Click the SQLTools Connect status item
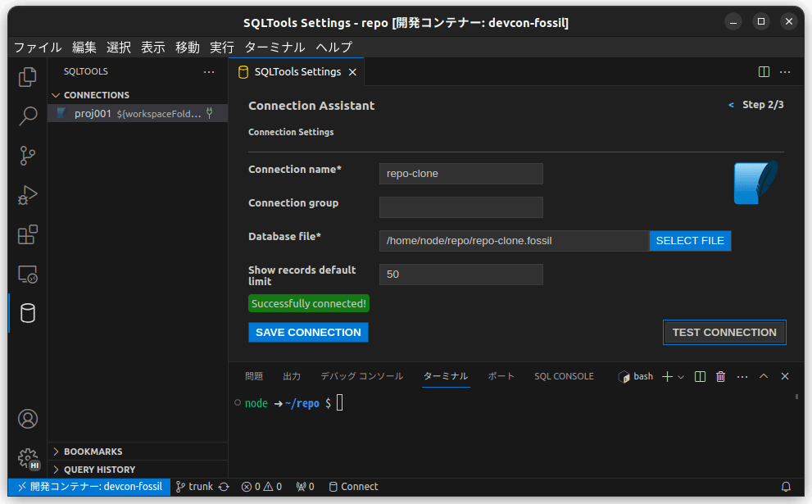This screenshot has height=504, width=812. coord(354,487)
